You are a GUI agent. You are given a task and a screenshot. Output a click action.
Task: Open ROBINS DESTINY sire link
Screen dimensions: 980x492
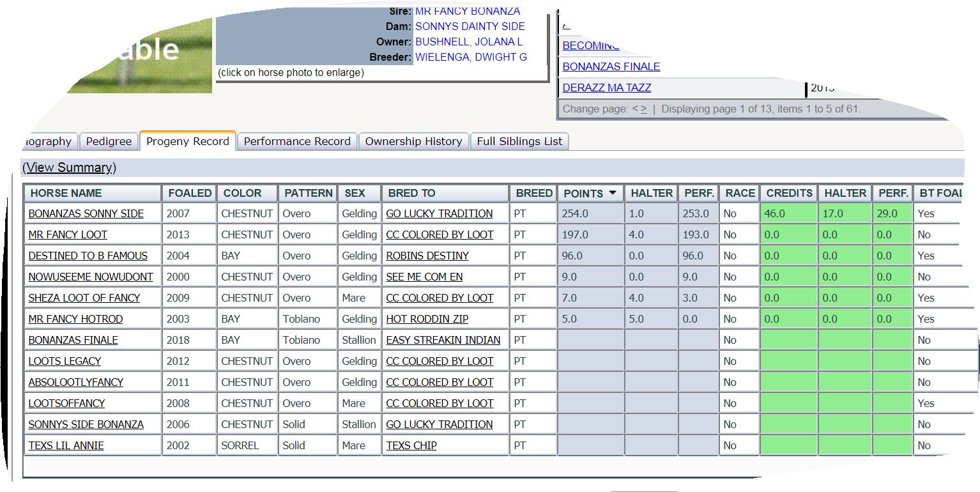(x=427, y=256)
